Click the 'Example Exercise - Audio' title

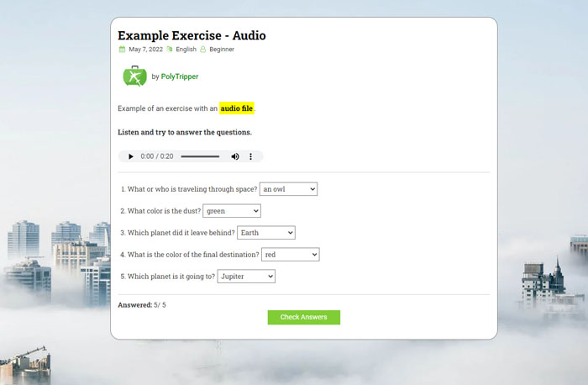tap(192, 35)
